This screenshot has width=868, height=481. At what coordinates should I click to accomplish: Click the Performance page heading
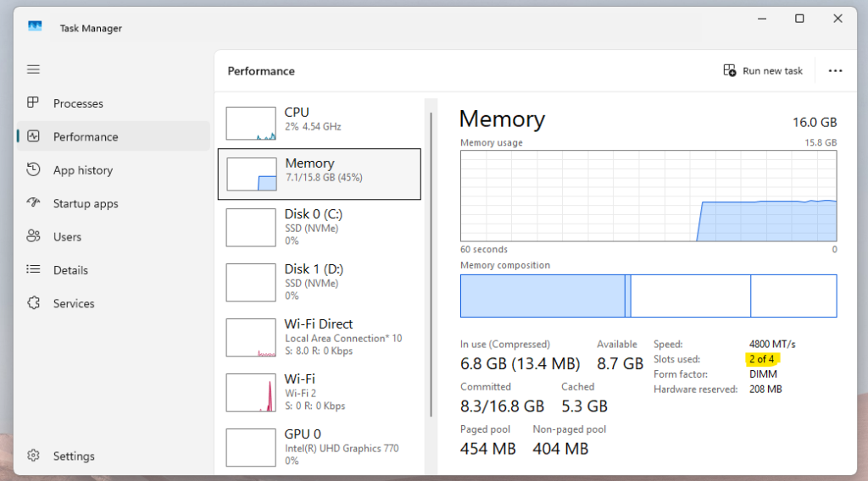click(261, 71)
